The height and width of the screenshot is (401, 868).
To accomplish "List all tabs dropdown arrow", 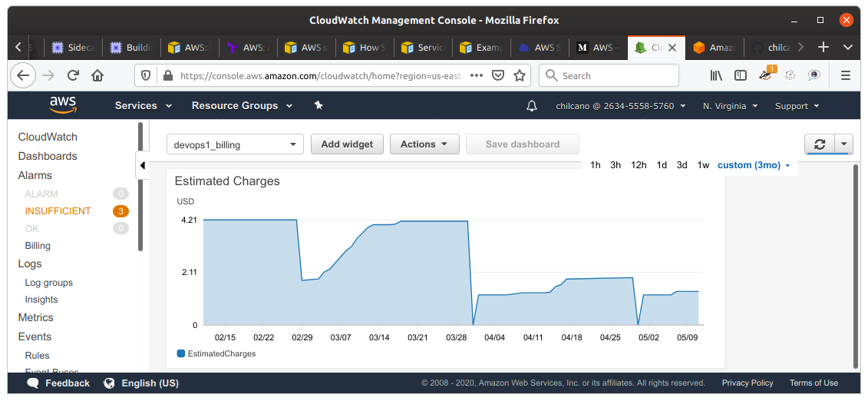I will 847,48.
